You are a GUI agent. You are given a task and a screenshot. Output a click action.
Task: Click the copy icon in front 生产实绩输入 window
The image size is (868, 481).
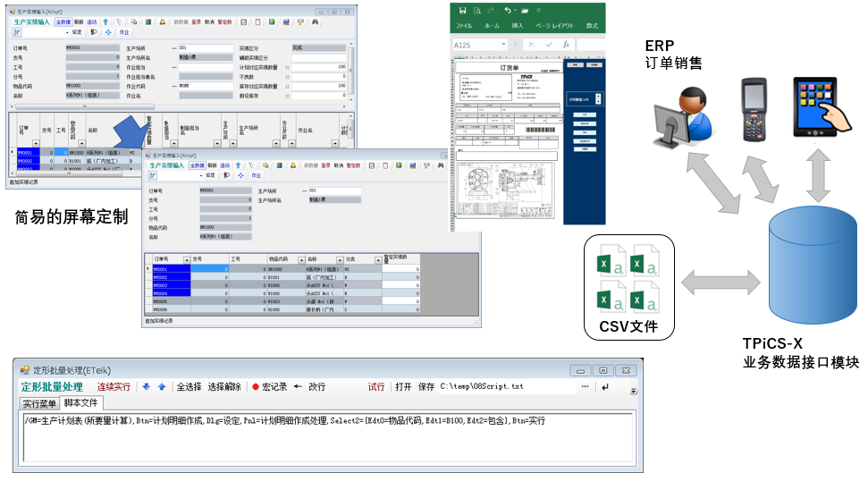point(265,165)
